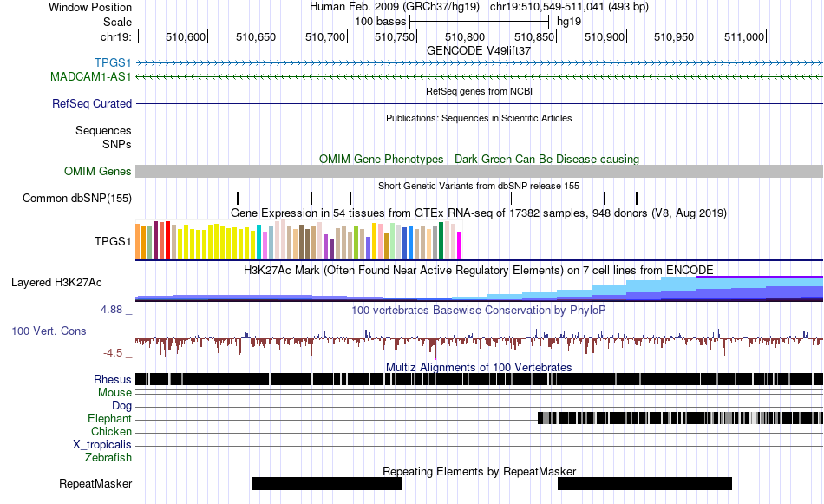This screenshot has height=504, width=824.
Task: Click the rightmost dbSNP variant tick mark
Action: pos(637,198)
